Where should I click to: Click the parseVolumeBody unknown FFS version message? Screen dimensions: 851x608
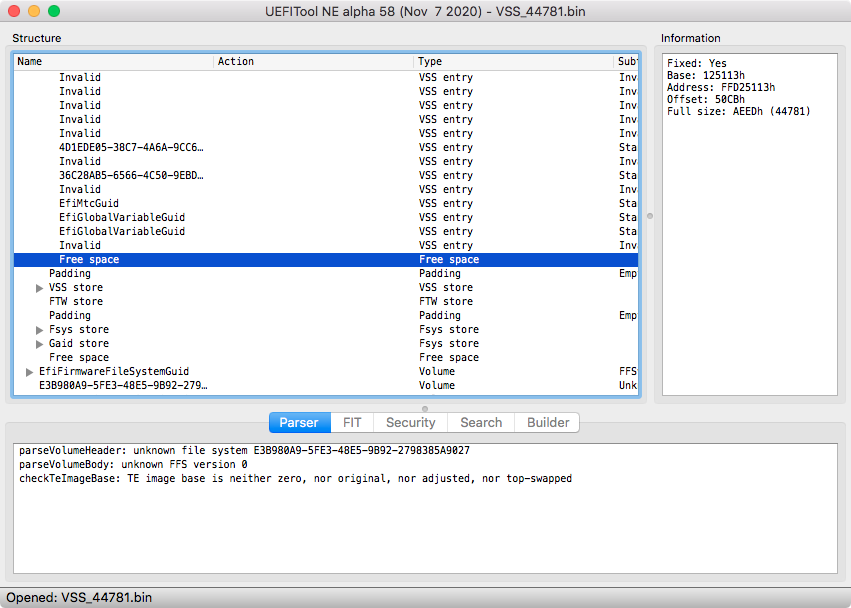[x=133, y=465]
